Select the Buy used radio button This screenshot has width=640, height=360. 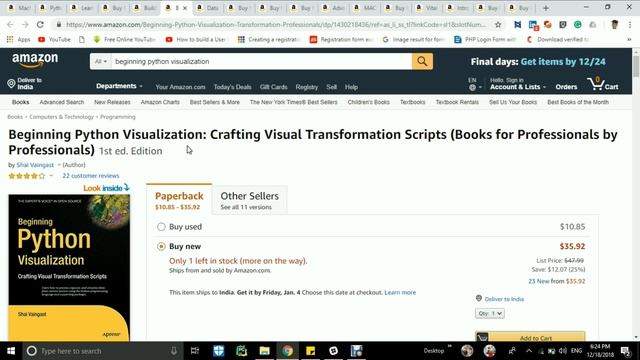[161, 227]
